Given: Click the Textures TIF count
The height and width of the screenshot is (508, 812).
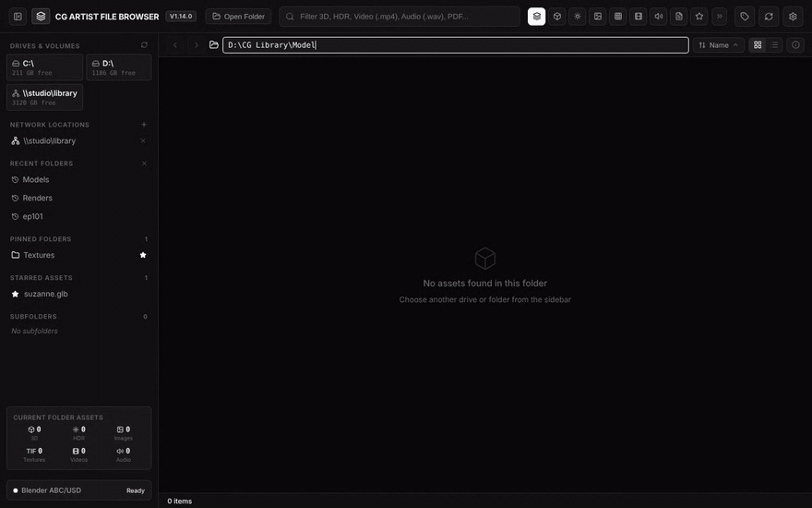Looking at the screenshot, I should [x=34, y=454].
